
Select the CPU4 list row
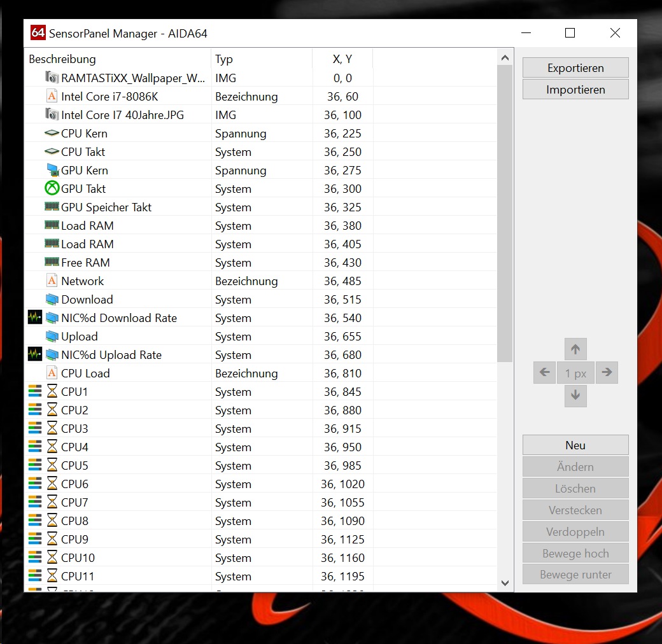pyautogui.click(x=260, y=447)
